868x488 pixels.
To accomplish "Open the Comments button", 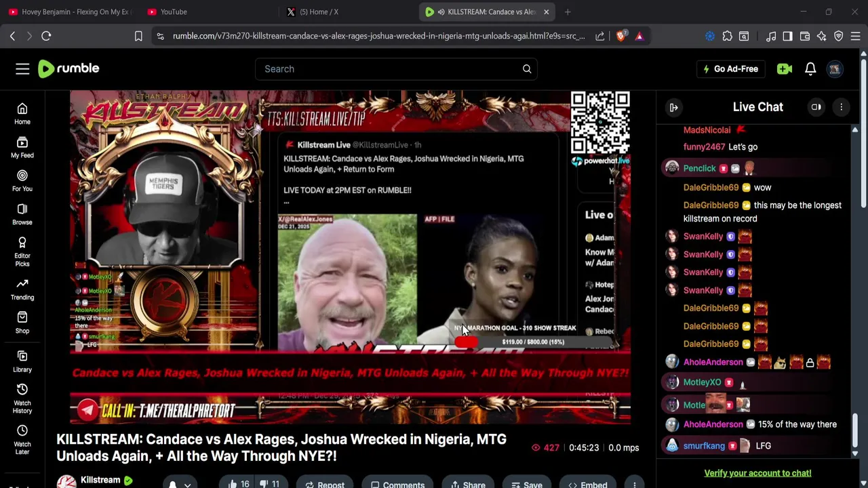I will (x=397, y=485).
